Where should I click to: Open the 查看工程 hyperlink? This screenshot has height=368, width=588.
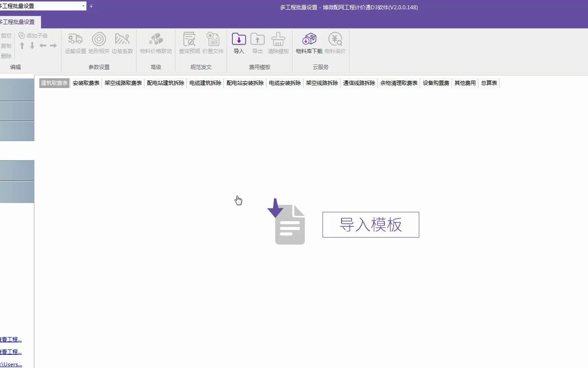(10, 339)
